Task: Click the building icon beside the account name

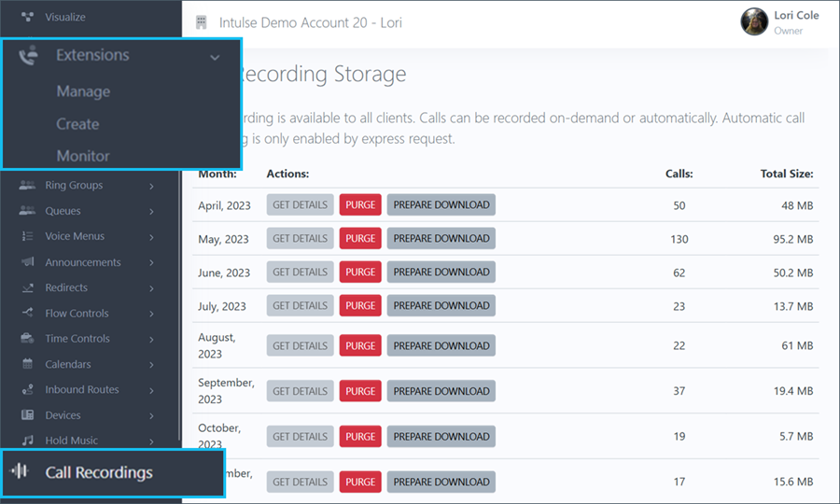Action: pos(201,22)
